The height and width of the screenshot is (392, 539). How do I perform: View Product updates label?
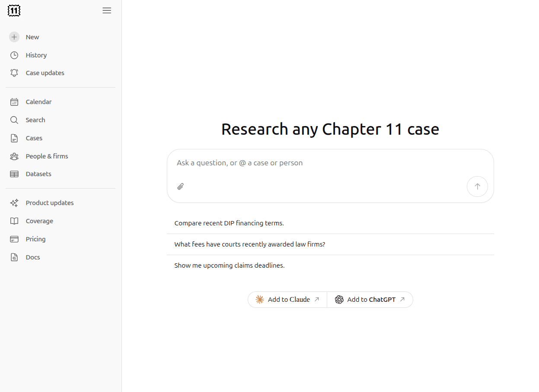click(x=50, y=203)
